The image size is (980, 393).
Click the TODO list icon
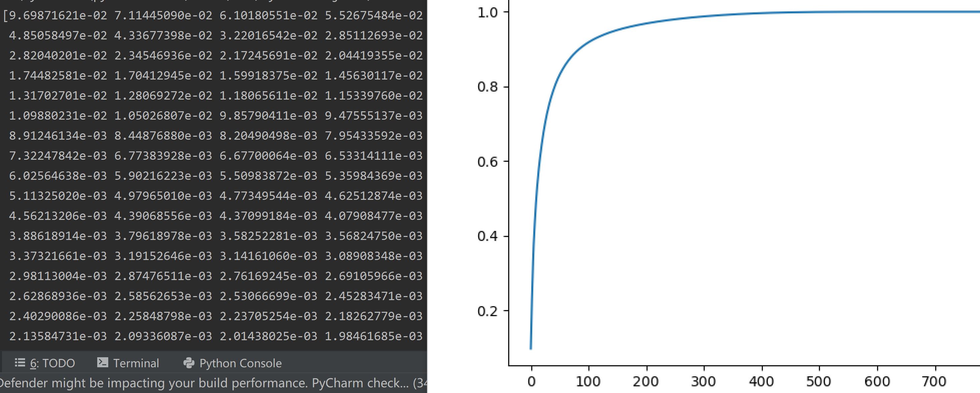(x=20, y=363)
